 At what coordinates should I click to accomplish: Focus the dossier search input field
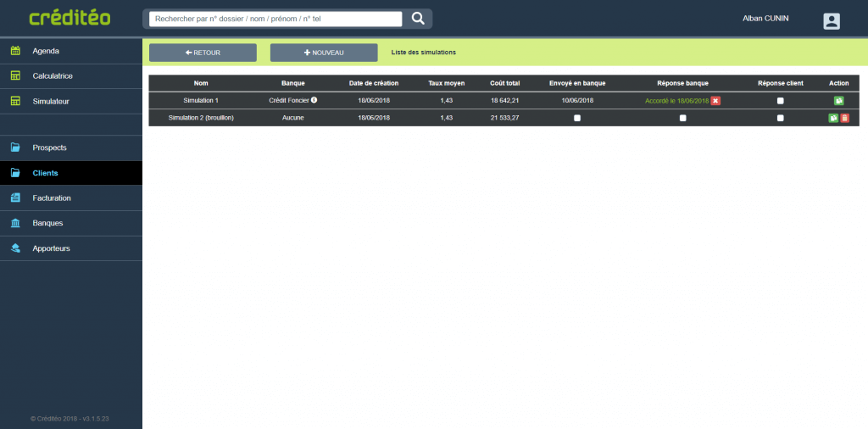click(275, 19)
